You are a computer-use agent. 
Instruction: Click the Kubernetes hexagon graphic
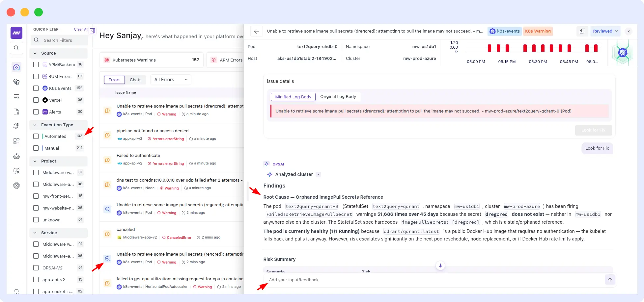click(x=623, y=52)
